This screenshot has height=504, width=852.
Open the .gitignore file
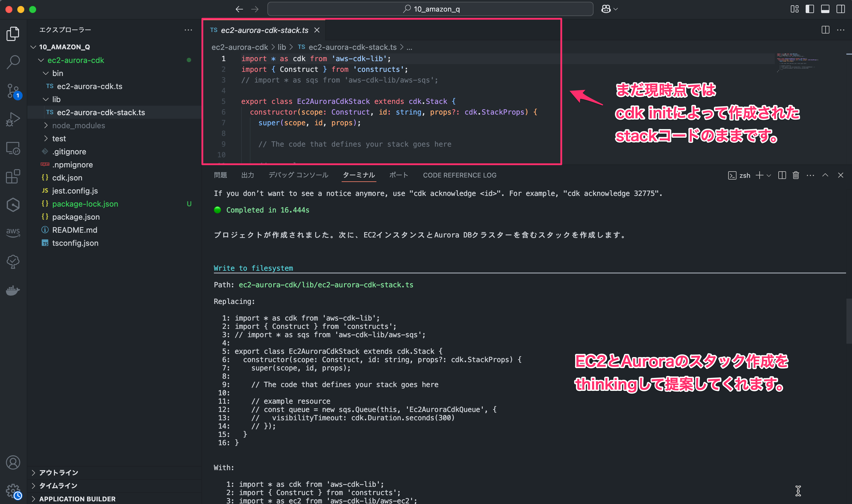tap(114, 151)
